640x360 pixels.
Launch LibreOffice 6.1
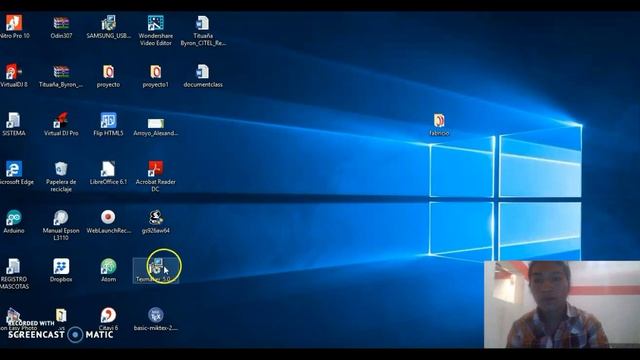click(x=109, y=169)
